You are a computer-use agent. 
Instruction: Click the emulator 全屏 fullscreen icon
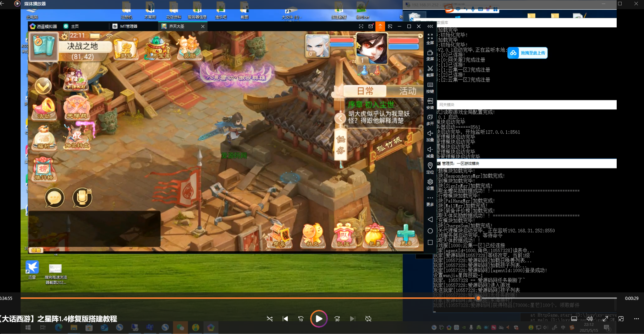[430, 39]
